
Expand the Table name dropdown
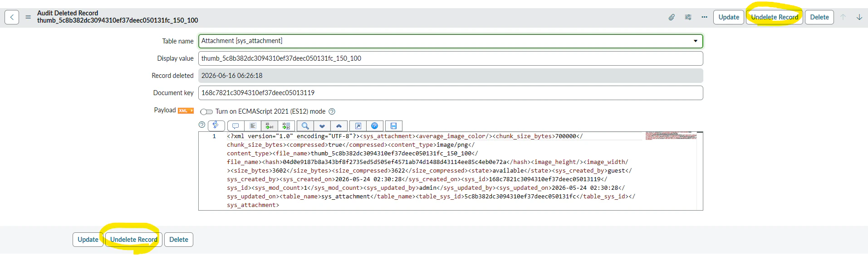[451, 41]
